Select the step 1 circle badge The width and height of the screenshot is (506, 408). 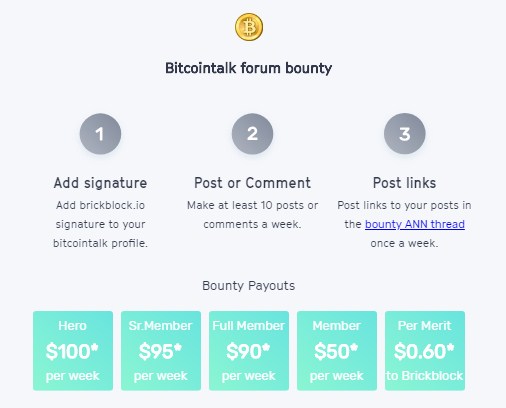tap(100, 134)
